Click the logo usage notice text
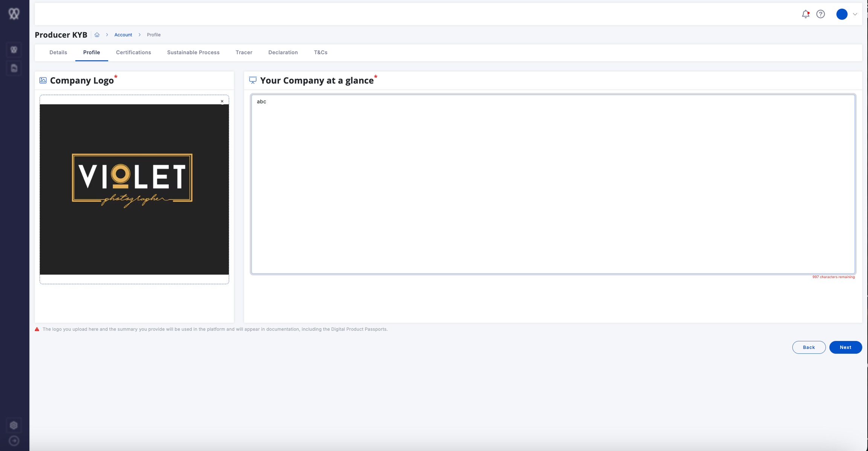The height and width of the screenshot is (451, 868). [x=215, y=329]
